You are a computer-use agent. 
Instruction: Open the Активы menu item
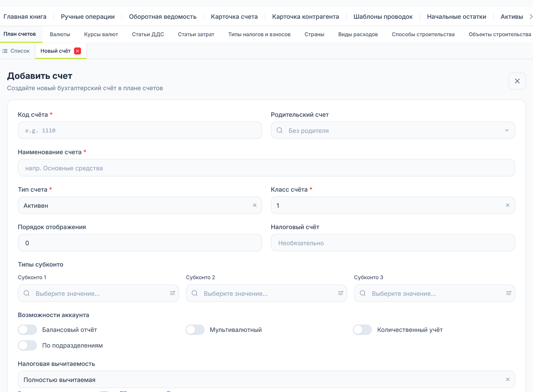tap(512, 17)
